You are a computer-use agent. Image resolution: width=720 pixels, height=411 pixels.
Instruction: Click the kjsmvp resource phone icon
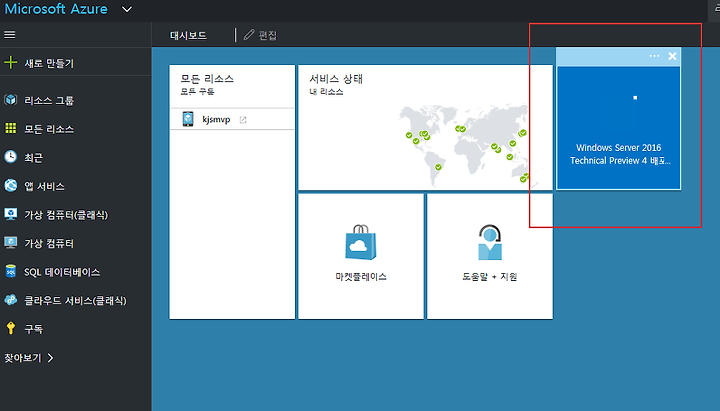(188, 119)
